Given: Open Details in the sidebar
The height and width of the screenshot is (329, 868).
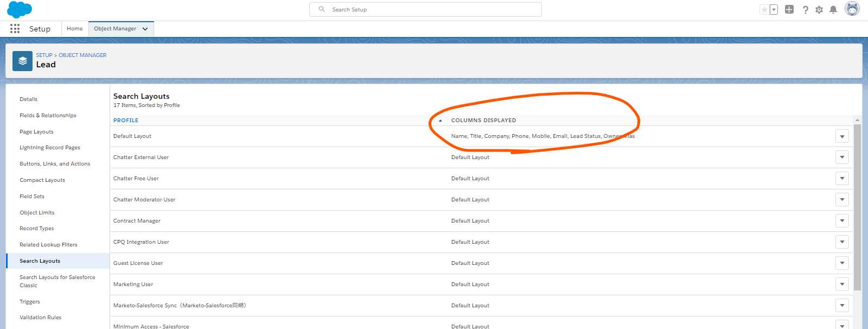Looking at the screenshot, I should [29, 99].
